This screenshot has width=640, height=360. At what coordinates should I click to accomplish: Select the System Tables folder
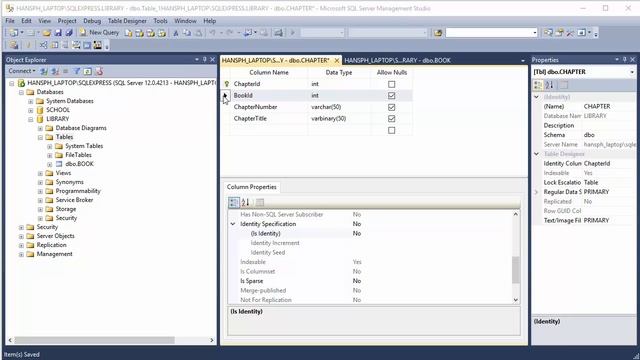point(84,146)
